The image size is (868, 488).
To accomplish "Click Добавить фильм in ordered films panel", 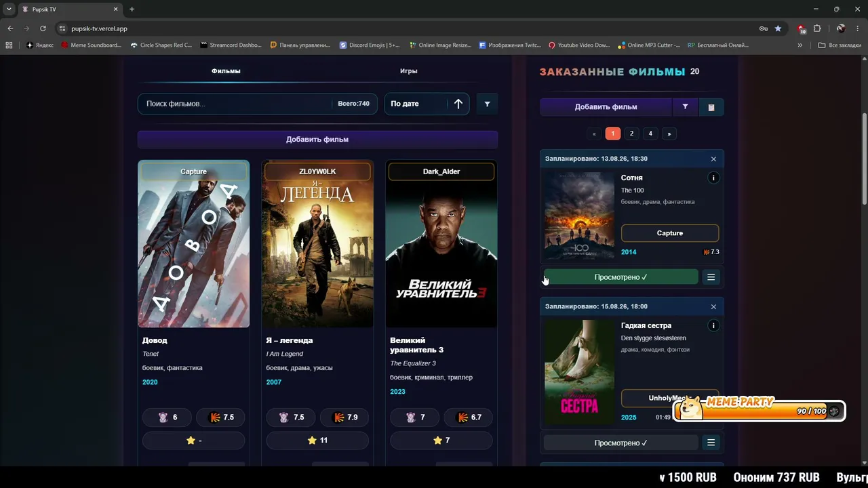I will click(x=606, y=106).
